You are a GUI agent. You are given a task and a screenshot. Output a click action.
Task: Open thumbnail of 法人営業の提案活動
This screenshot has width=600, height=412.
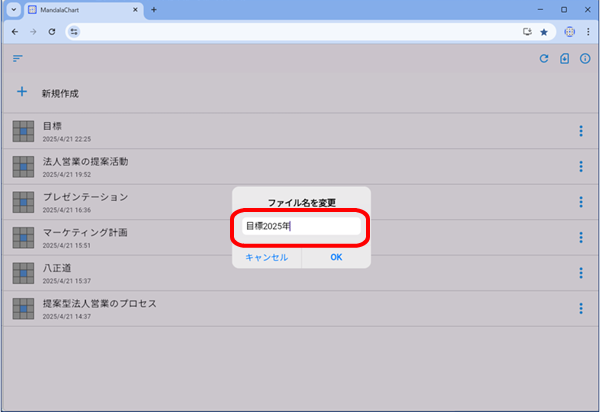tap(23, 166)
